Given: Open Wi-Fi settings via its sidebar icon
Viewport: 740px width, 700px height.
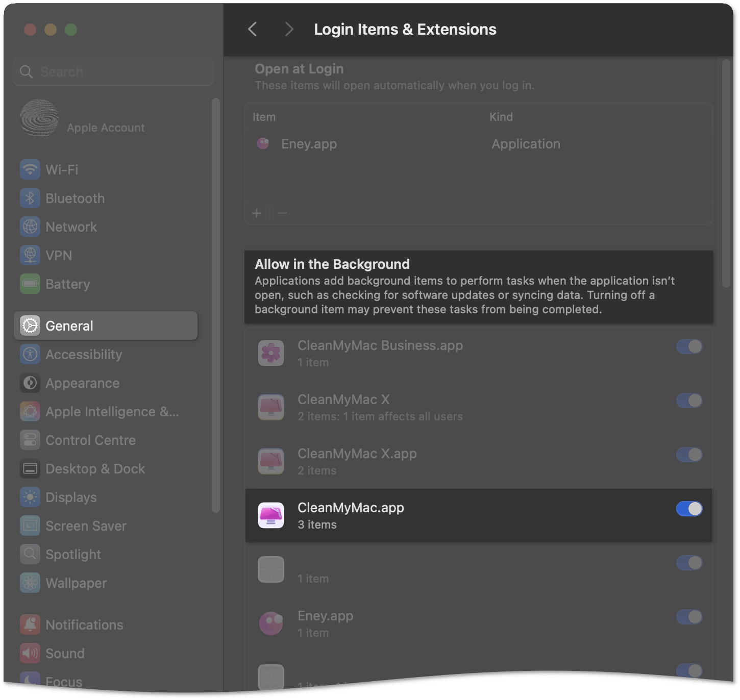Looking at the screenshot, I should tap(30, 169).
